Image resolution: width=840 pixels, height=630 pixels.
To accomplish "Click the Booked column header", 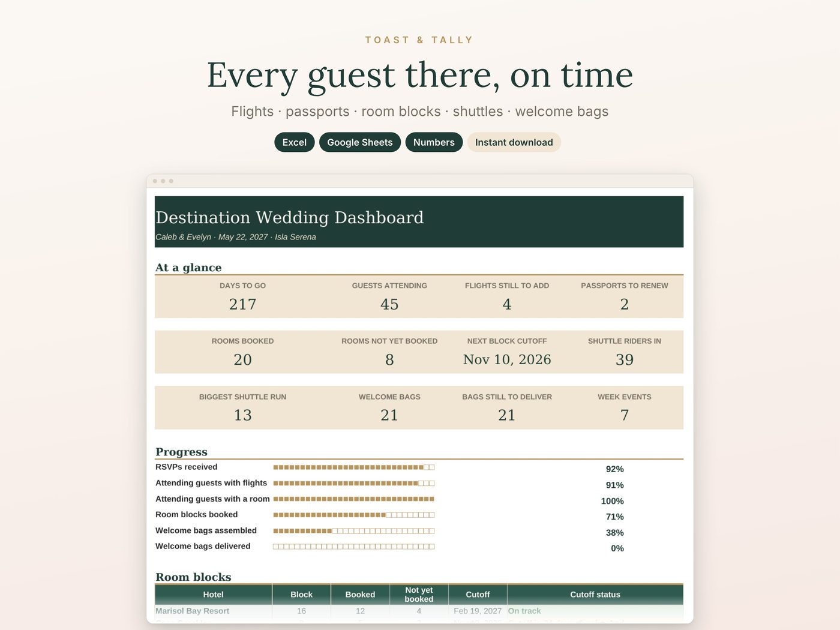I will (360, 595).
